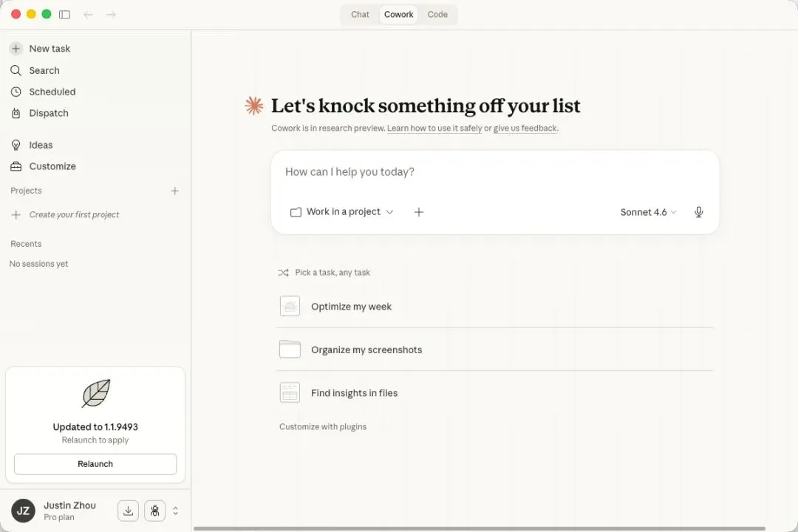Click the forward navigation arrow

tap(111, 14)
